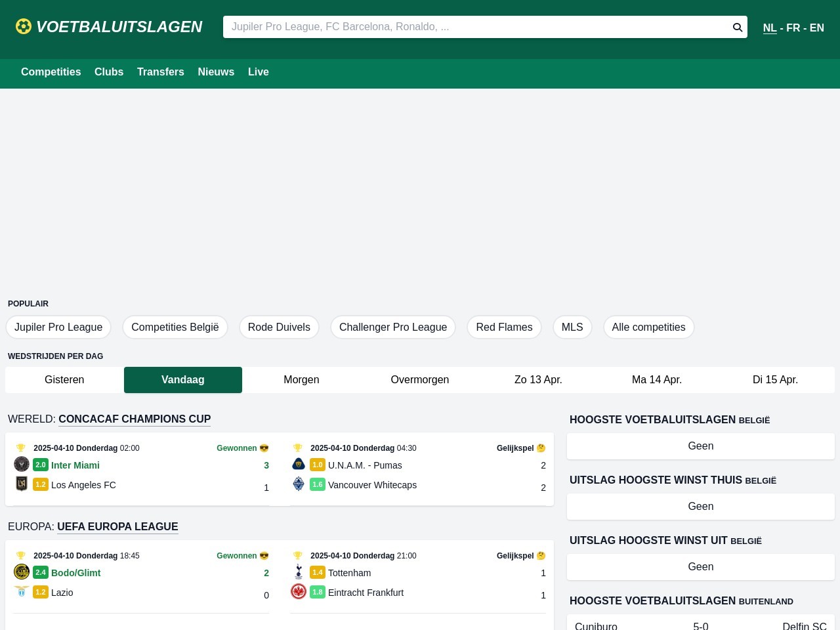
Task: Open the Clubs menu
Action: [x=109, y=72]
